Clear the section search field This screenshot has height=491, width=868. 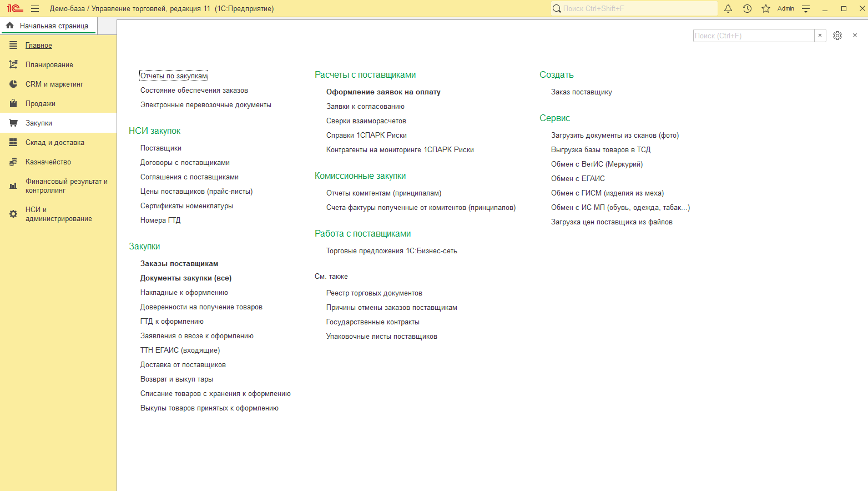click(x=820, y=36)
